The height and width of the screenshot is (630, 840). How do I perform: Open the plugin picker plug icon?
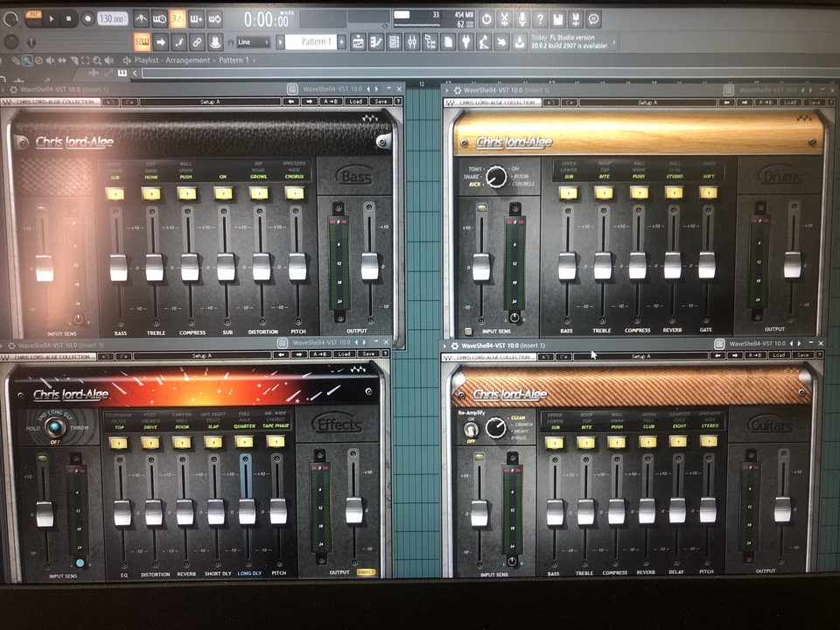tap(466, 42)
